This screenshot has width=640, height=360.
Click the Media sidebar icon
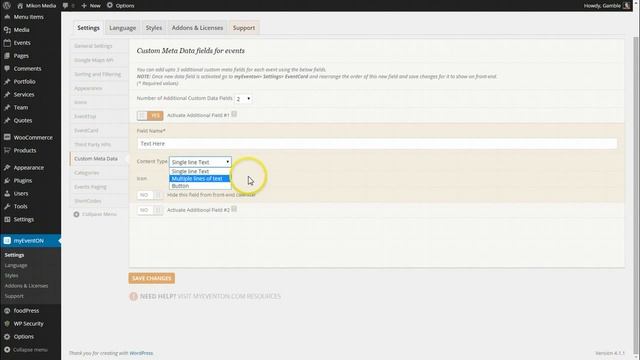click(x=7, y=30)
